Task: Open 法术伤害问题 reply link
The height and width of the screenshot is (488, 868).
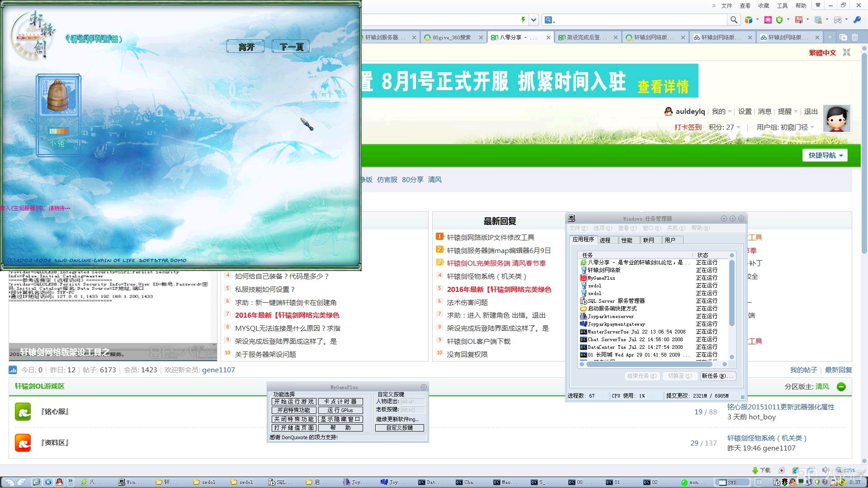Action: (467, 302)
